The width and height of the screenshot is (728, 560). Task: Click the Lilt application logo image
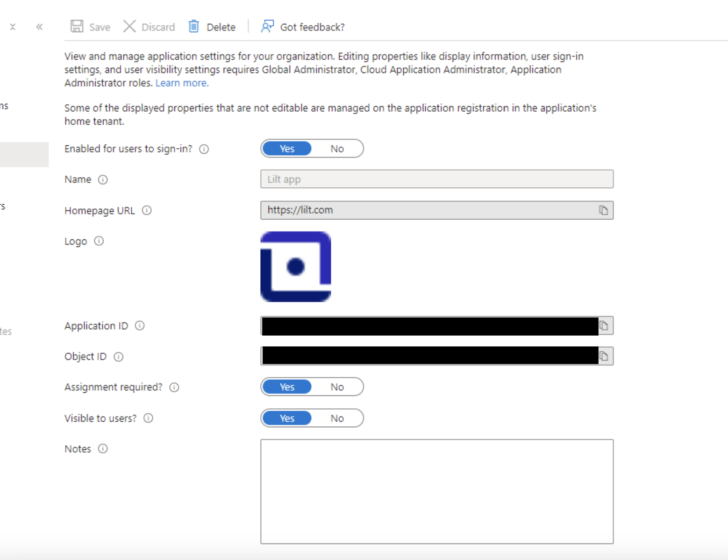296,266
